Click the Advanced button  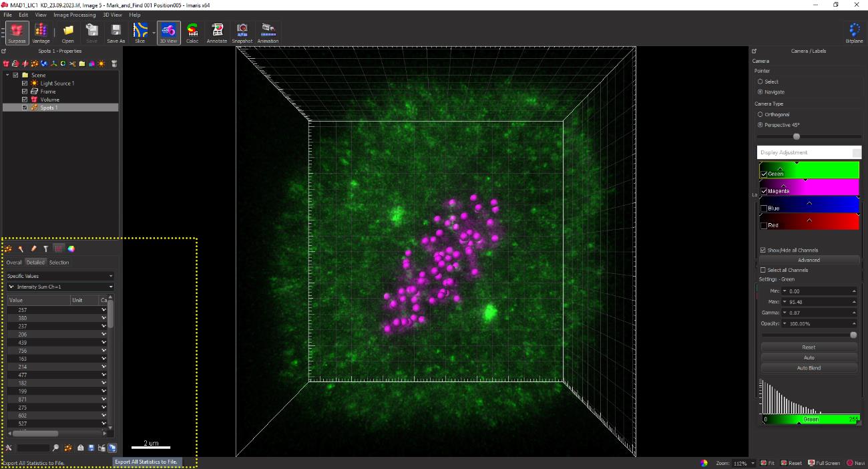coord(809,260)
